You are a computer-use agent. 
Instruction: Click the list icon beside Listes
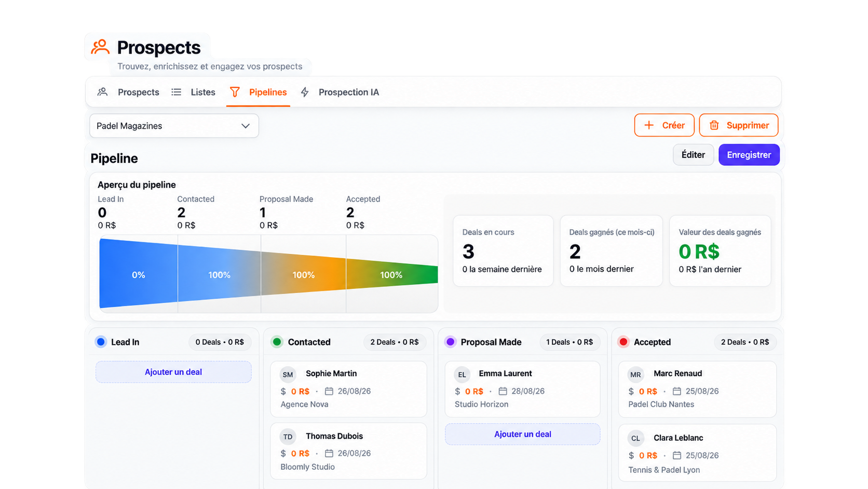click(177, 92)
